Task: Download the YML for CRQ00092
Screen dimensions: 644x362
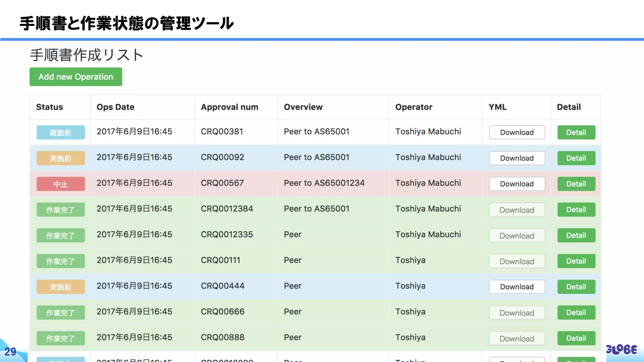Action: (x=517, y=158)
